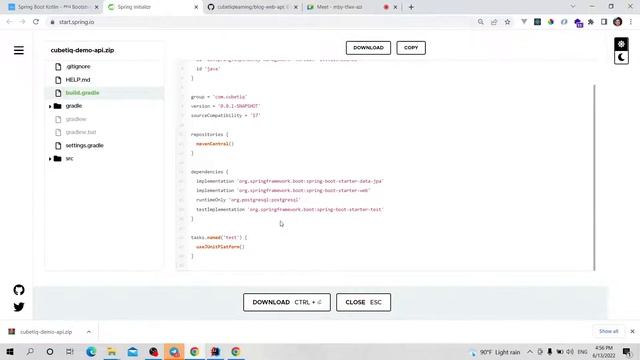Click the src folder icon
Image resolution: width=640 pixels, height=360 pixels.
pyautogui.click(x=58, y=158)
